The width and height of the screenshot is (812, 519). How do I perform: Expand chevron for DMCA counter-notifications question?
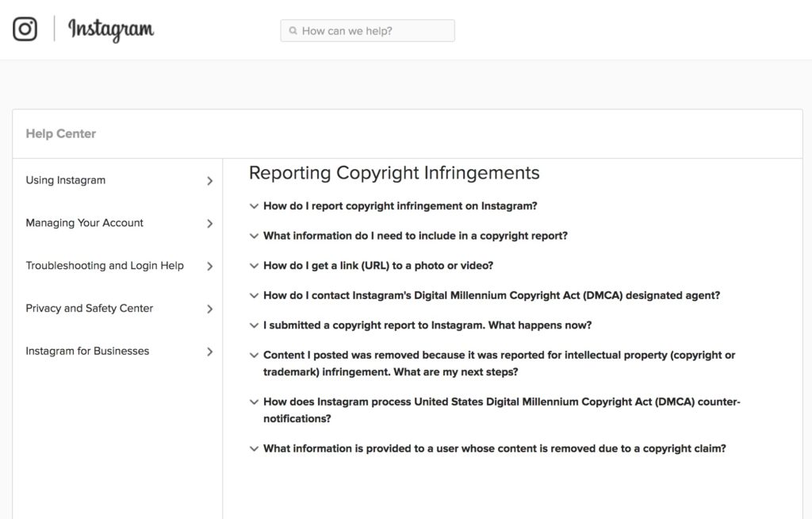pos(254,402)
